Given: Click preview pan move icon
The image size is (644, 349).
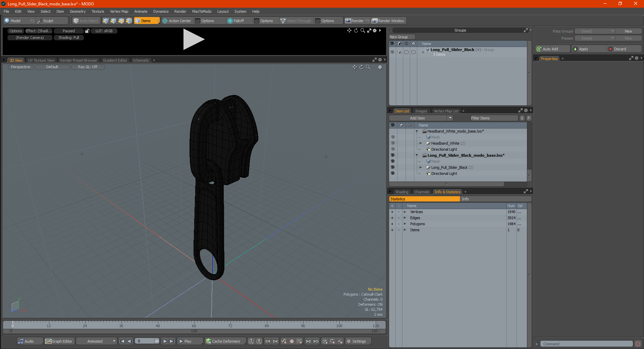Looking at the screenshot, I should click(x=349, y=31).
